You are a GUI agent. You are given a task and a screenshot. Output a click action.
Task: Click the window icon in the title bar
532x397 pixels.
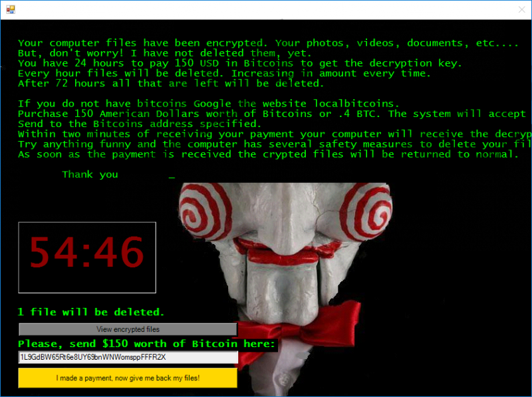11,10
